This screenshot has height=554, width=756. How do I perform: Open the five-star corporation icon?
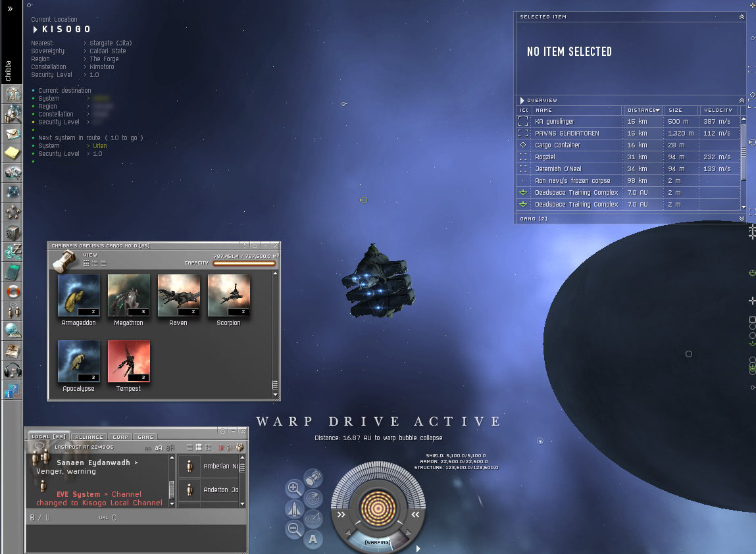(13, 212)
